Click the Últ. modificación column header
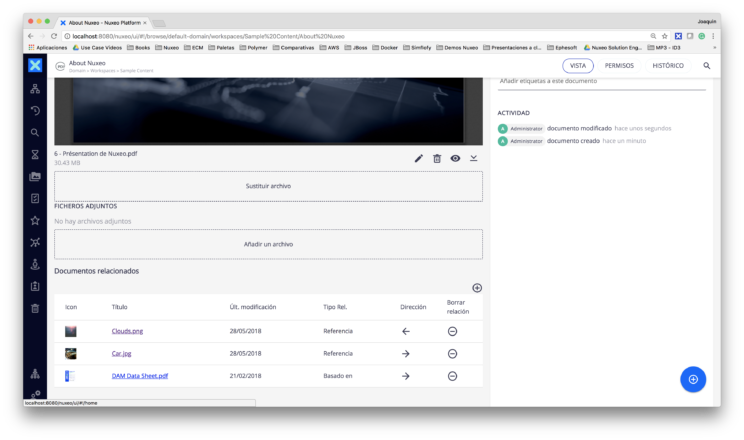The image size is (744, 440). (x=253, y=307)
